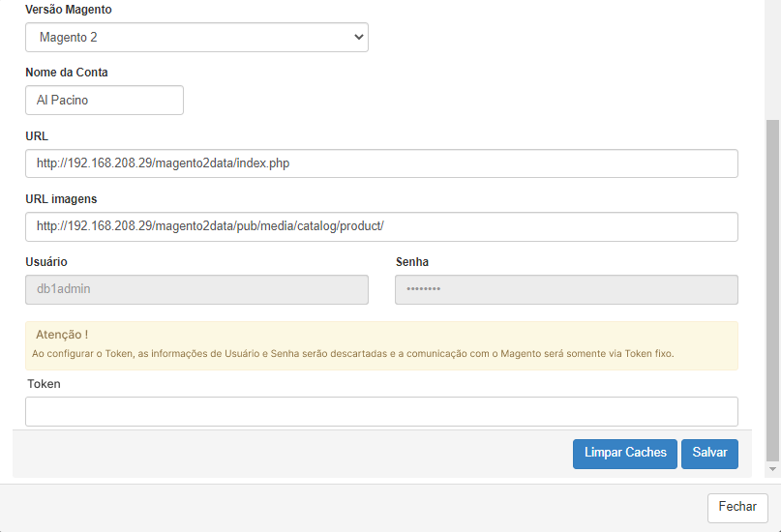Edit the Nome da Conta field
The width and height of the screenshot is (781, 532).
pos(105,100)
